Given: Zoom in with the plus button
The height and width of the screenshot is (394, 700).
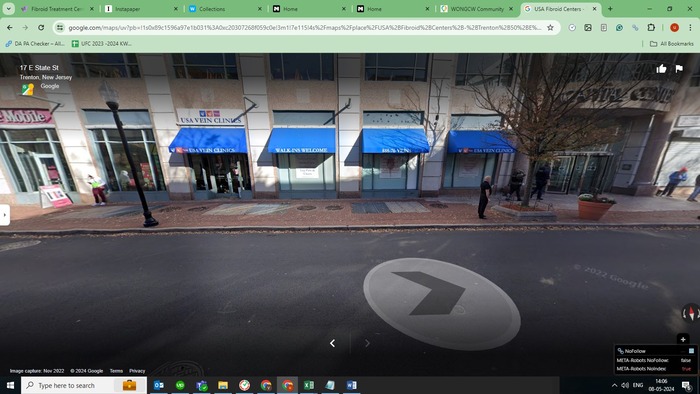Looking at the screenshot, I should tap(683, 339).
